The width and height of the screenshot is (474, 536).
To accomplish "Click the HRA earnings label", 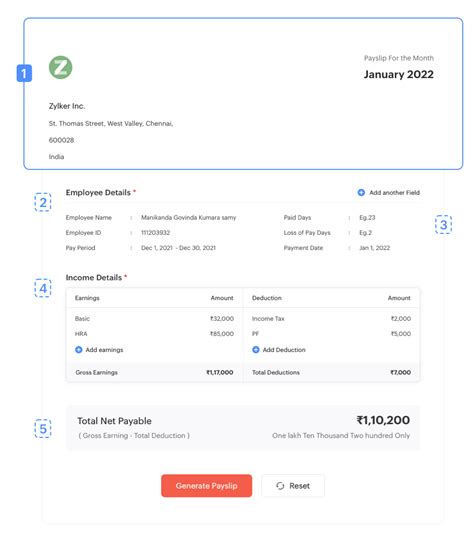I will point(81,334).
